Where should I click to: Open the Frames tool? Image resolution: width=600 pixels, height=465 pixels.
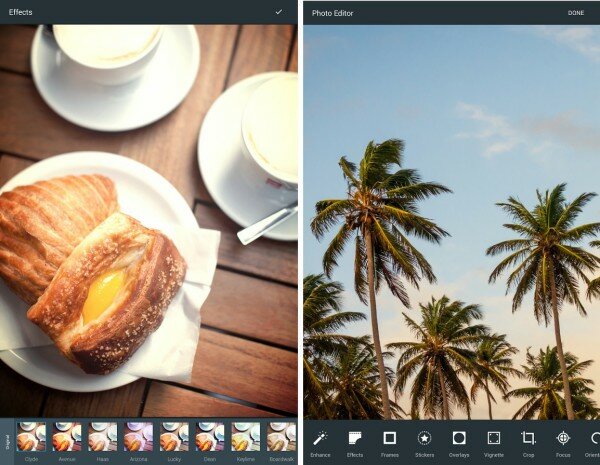(x=390, y=438)
